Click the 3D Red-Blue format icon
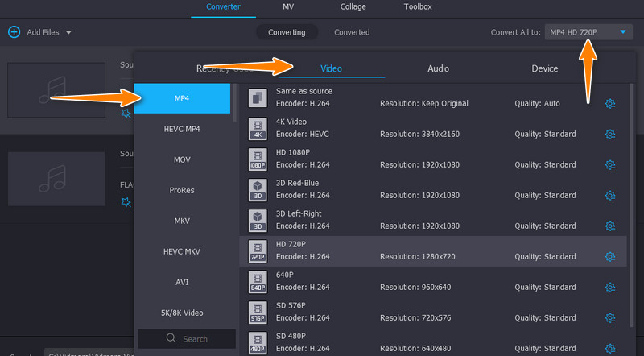Screen dimensions: 644x356 [x=258, y=190]
